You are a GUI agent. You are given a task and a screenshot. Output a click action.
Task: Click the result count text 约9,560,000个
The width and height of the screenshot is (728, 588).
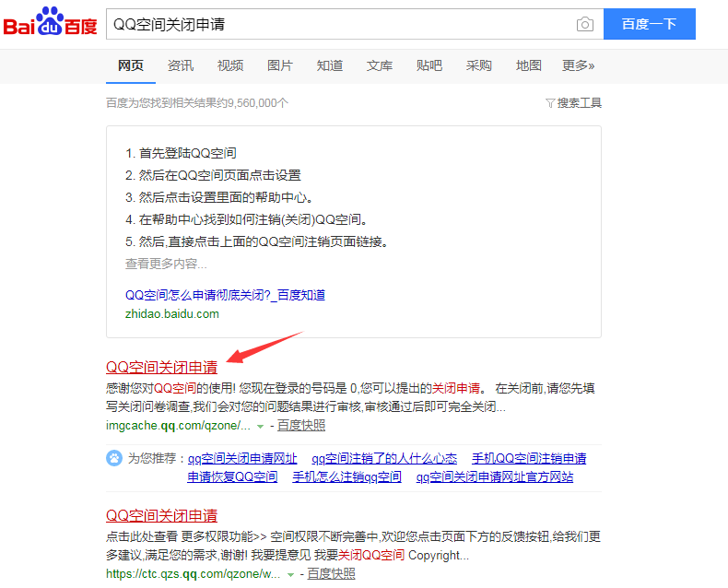(252, 103)
